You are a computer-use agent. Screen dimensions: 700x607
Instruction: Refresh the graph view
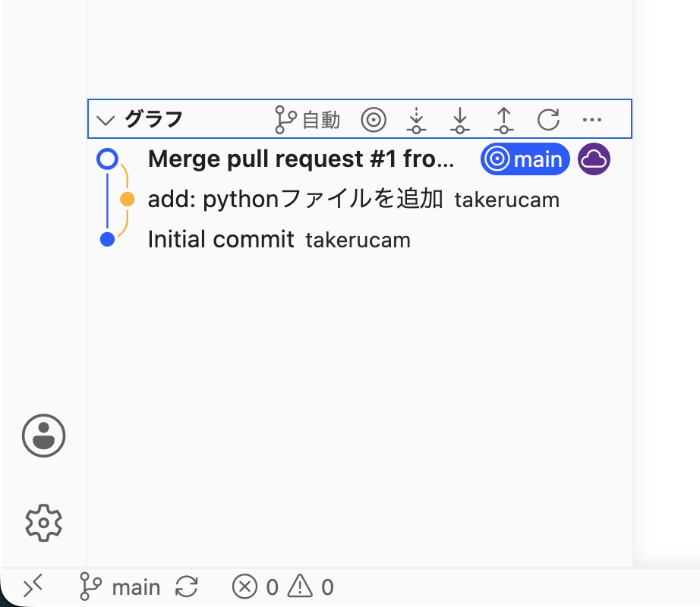[548, 120]
